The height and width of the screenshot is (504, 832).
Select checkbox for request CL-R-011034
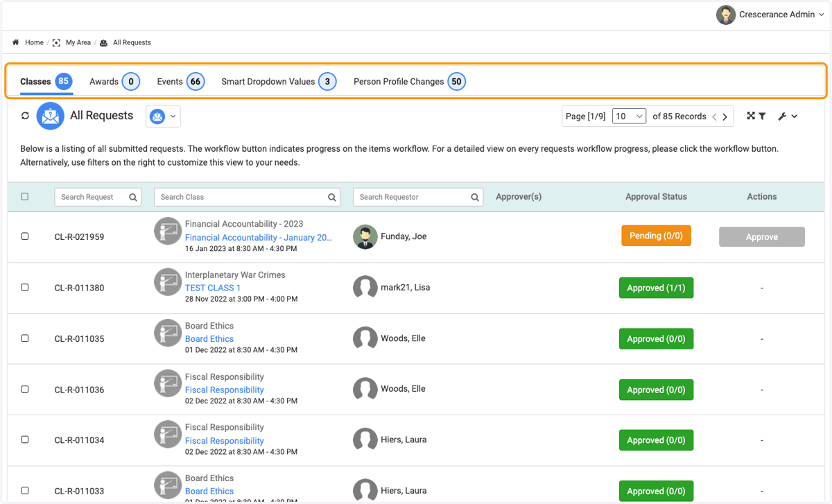click(x=25, y=440)
